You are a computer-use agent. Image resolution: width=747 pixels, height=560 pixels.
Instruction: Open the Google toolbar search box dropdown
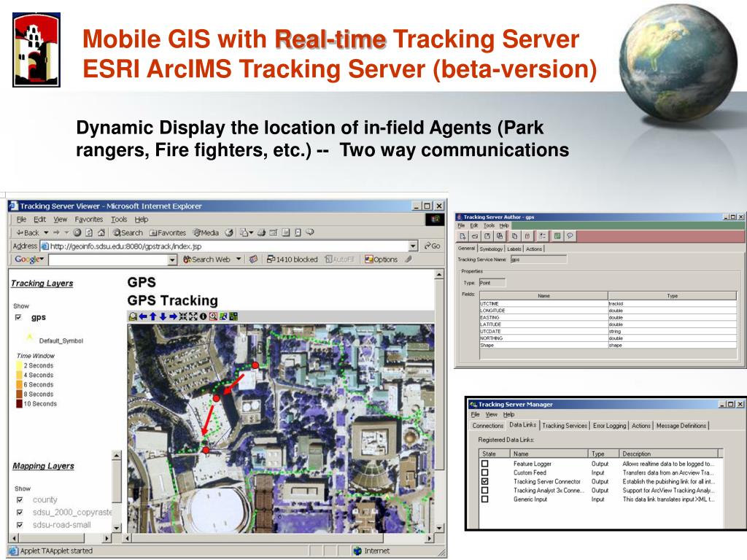(x=172, y=260)
